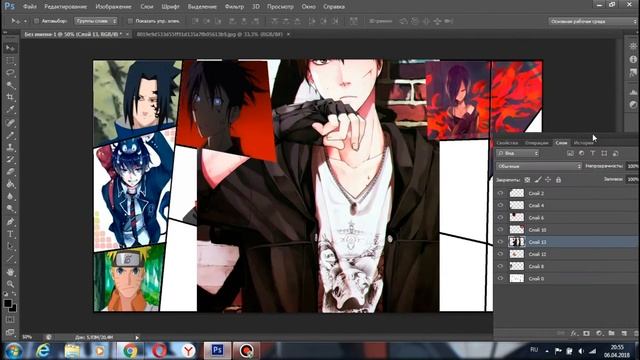Select the Healing Brush tool

click(10, 123)
